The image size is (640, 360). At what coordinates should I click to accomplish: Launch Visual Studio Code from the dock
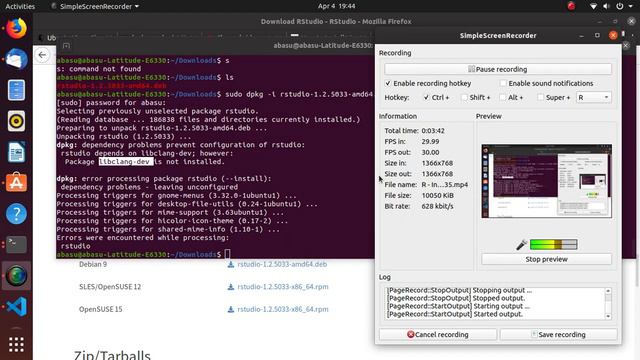pyautogui.click(x=16, y=307)
